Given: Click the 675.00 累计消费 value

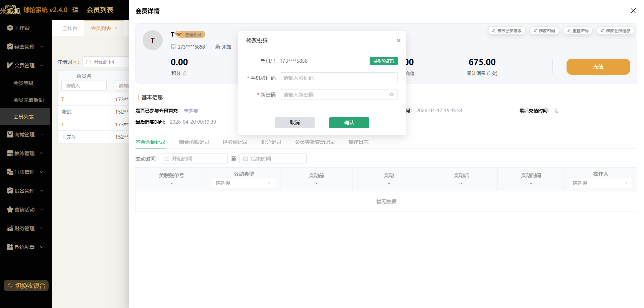Looking at the screenshot, I should 482,62.
